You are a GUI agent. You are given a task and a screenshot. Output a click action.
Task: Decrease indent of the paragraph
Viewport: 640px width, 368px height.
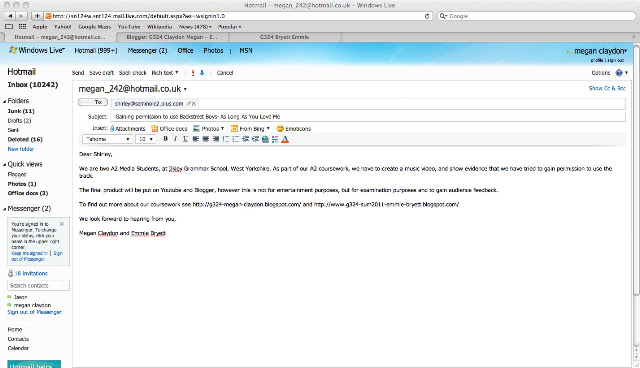point(246,139)
